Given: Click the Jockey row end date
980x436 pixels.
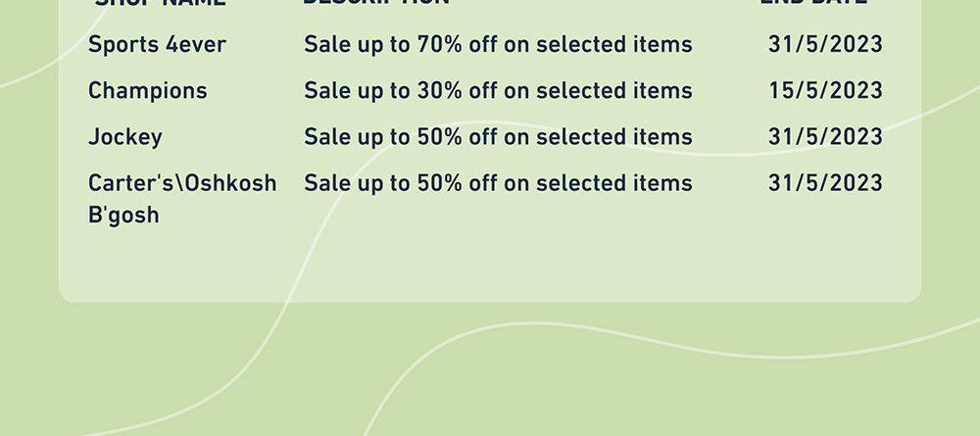Looking at the screenshot, I should pyautogui.click(x=825, y=137).
